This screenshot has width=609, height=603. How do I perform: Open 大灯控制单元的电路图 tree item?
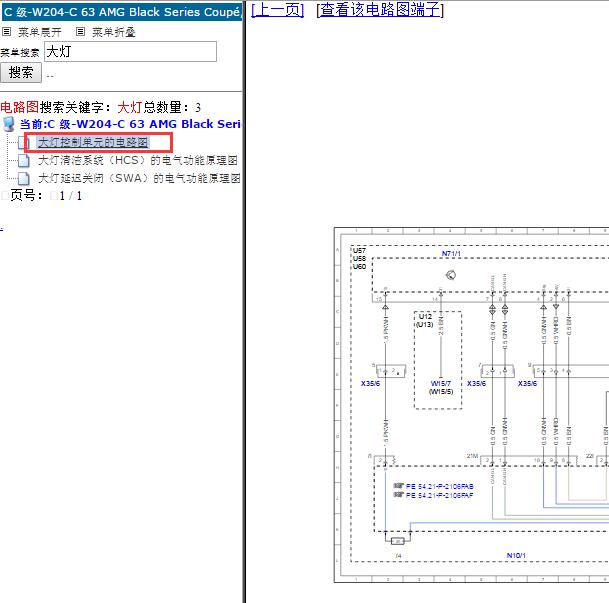coord(93,142)
